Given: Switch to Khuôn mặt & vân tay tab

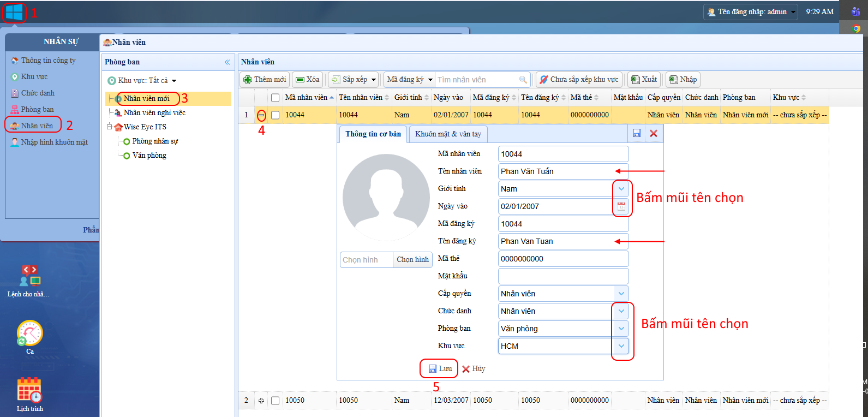Looking at the screenshot, I should (x=448, y=134).
